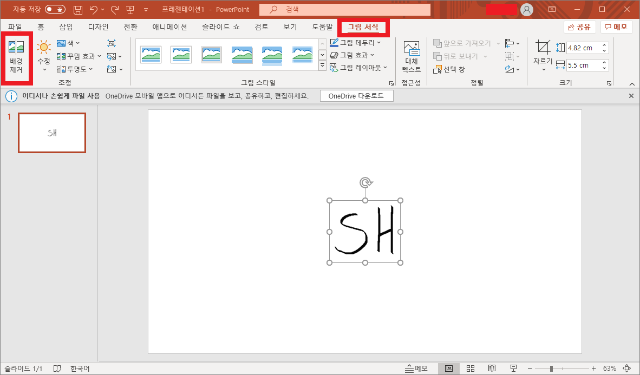Click the 배경 제거 (Remove Background) button
The width and height of the screenshot is (640, 375).
[16, 57]
